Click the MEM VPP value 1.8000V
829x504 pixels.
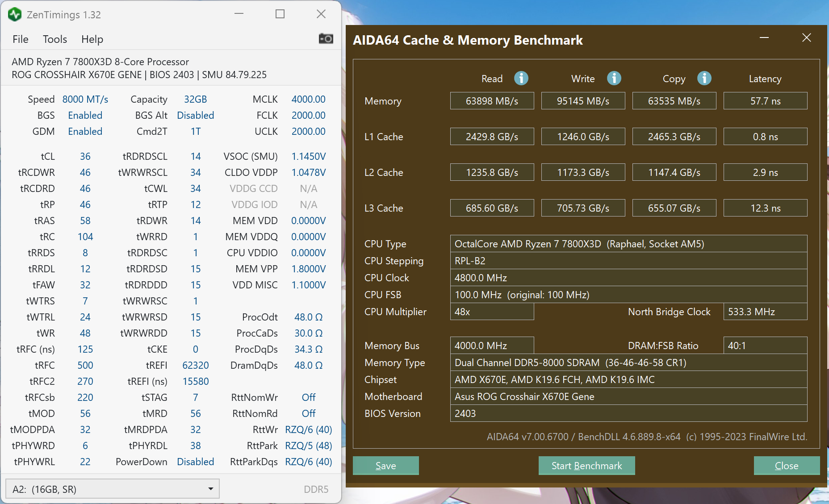tap(308, 269)
